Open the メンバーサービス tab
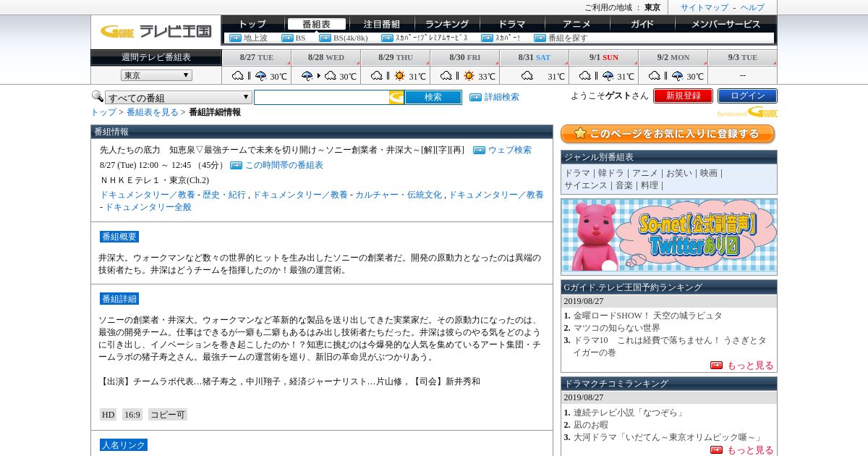Screen dimensions: 868x456 click(726, 24)
